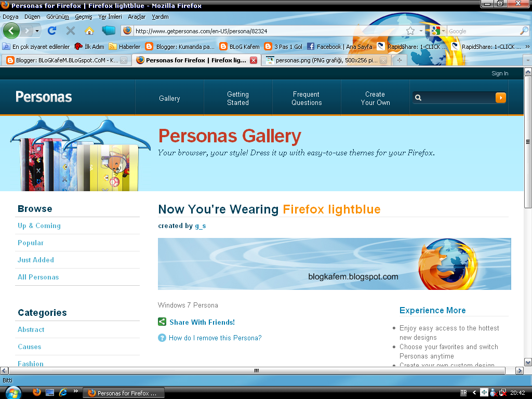
Task: Open the first RapidShare: 1-CLICK bookmark
Action: pyautogui.click(x=412, y=46)
